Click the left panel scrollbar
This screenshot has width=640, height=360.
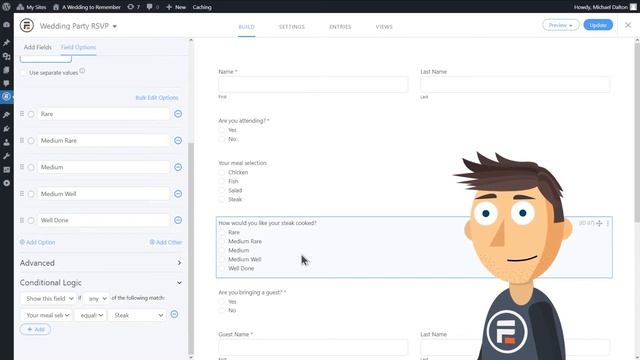(191, 249)
